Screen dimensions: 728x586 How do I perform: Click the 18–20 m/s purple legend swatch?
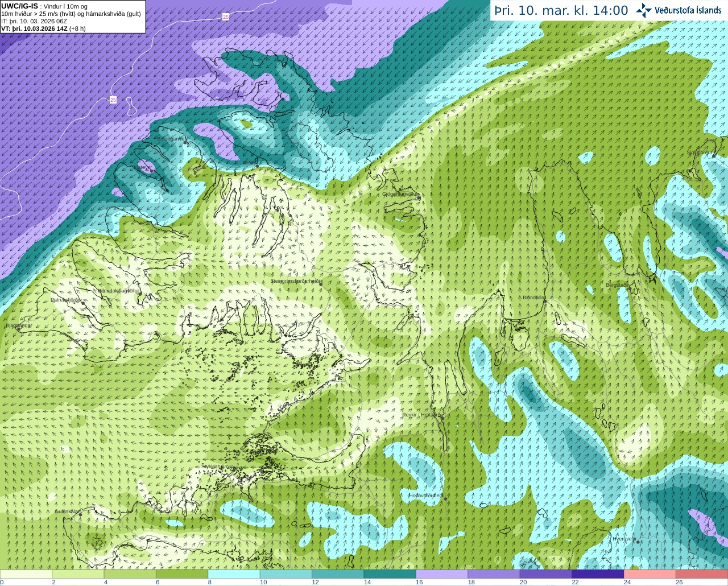pyautogui.click(x=494, y=574)
